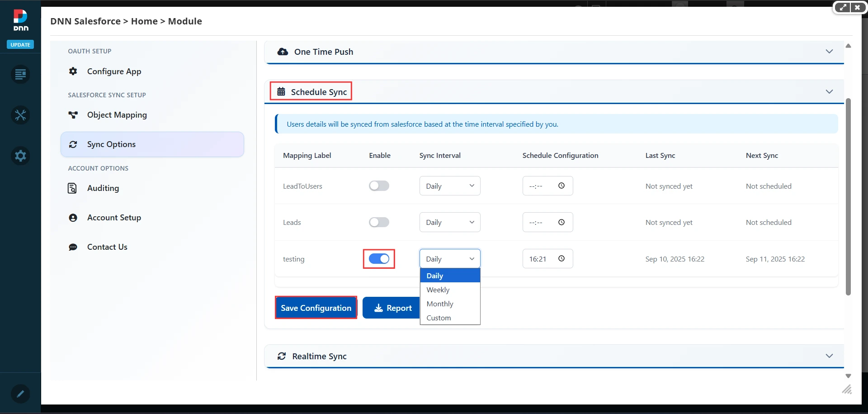Click 'Sep 11, 2025 16:22' next sync value
Viewport: 868px width, 414px height.
(x=775, y=259)
